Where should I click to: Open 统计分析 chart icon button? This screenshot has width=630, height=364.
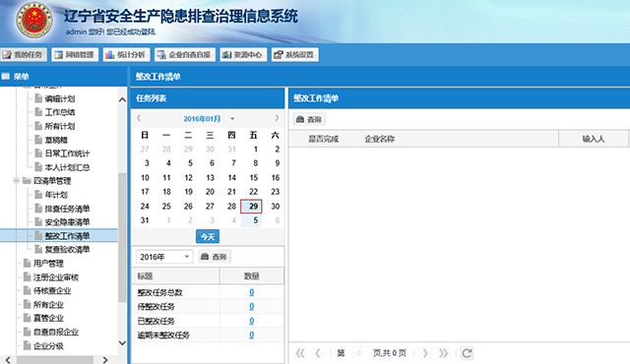click(126, 54)
